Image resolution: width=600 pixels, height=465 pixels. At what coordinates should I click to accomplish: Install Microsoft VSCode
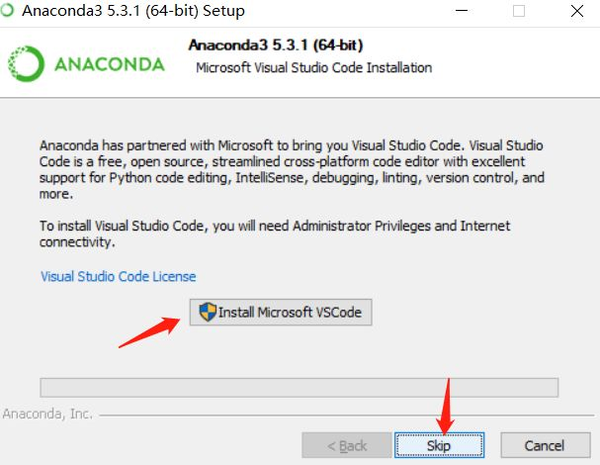(280, 312)
